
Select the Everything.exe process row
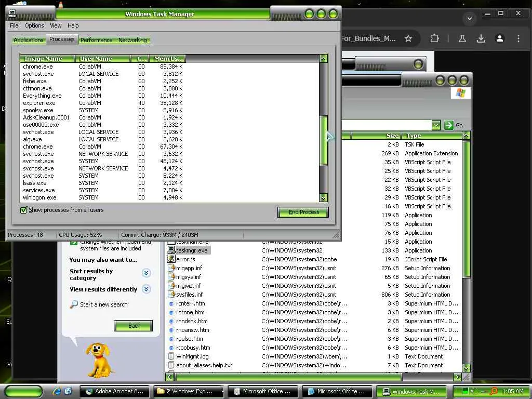[103, 96]
